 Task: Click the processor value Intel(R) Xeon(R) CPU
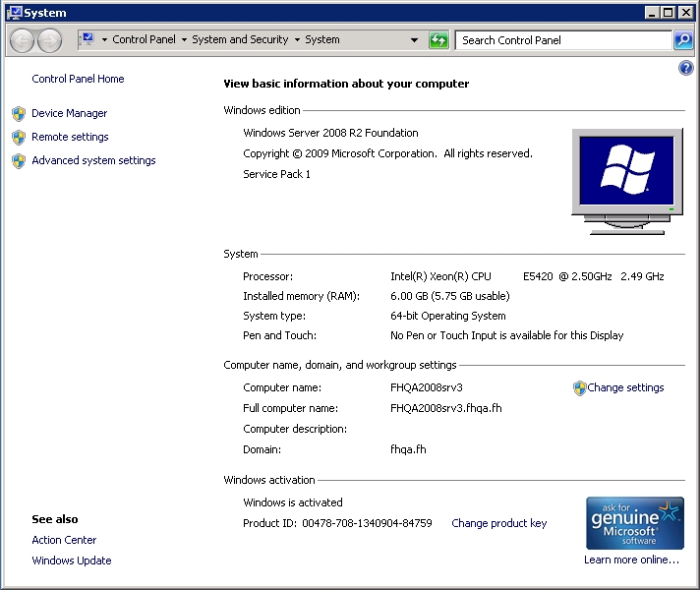point(440,276)
